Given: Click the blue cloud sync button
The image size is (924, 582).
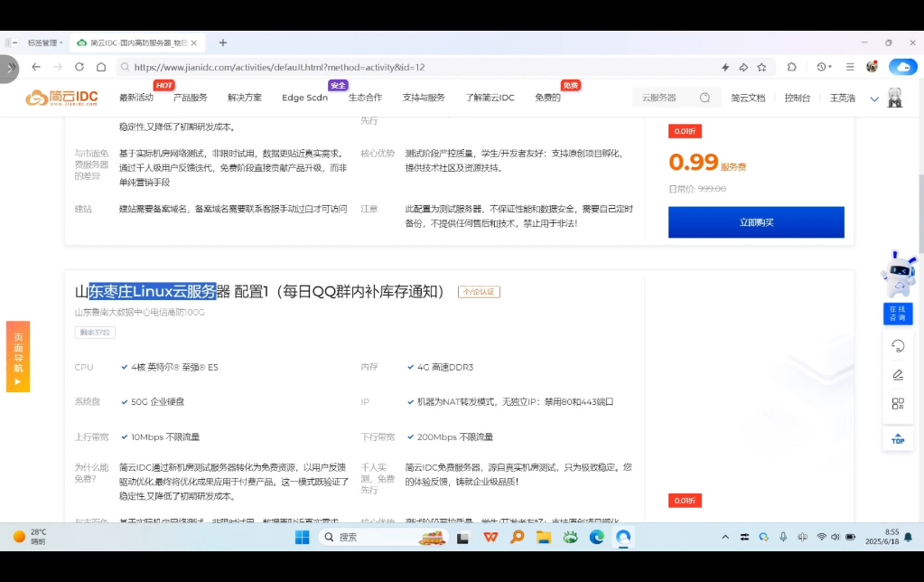Looking at the screenshot, I should tap(903, 67).
